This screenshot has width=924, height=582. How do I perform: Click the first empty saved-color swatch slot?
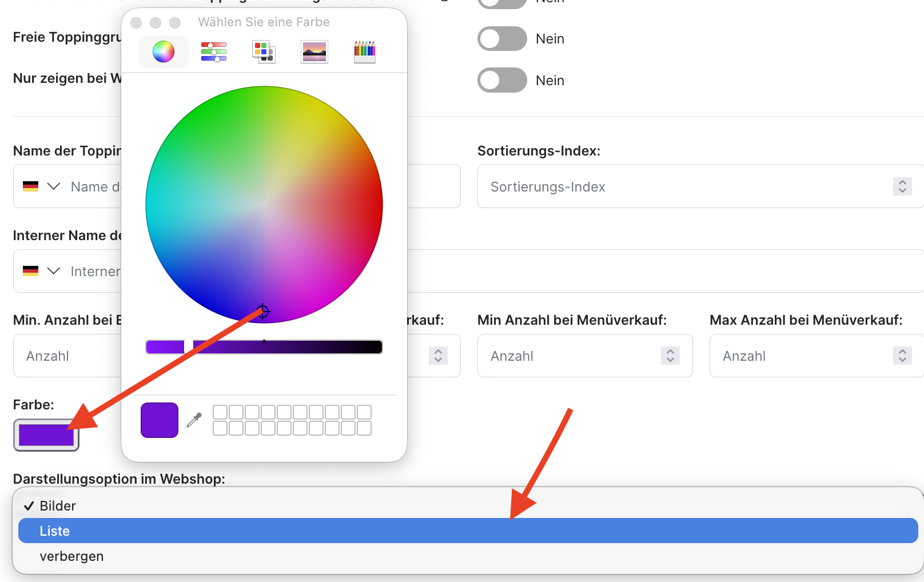[220, 412]
